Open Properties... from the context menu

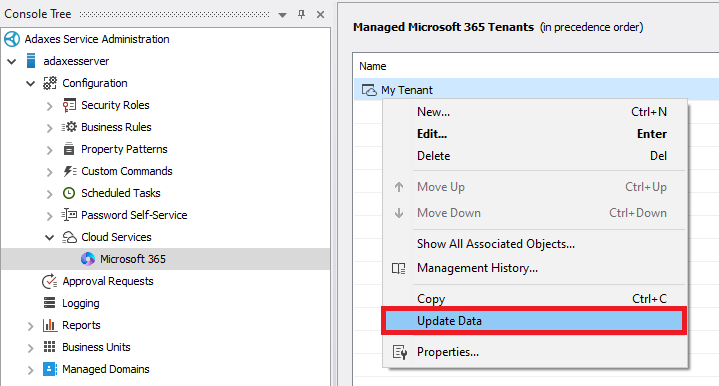click(x=535, y=352)
